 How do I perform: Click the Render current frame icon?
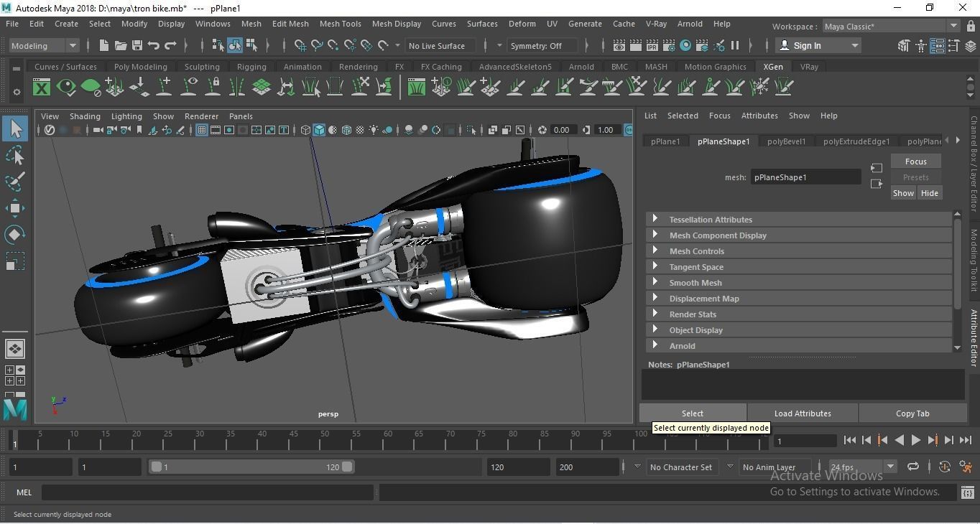635,46
